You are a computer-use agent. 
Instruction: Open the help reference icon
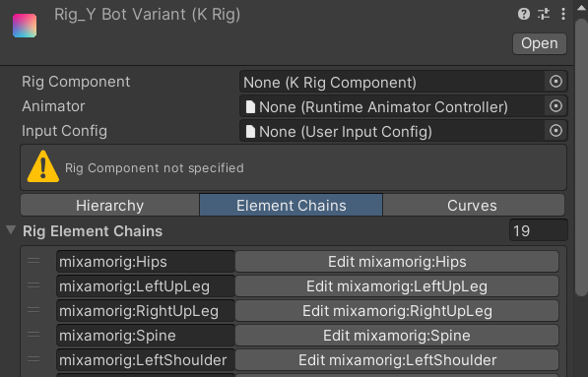524,14
